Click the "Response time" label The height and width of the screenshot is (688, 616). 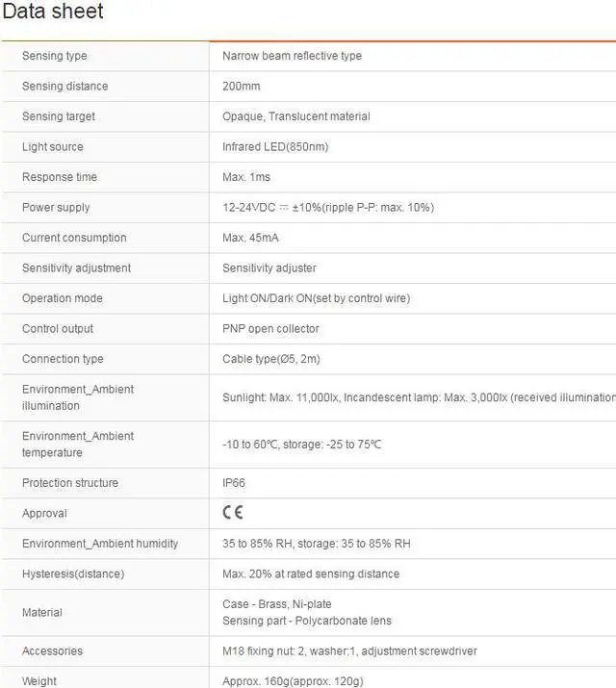(62, 177)
